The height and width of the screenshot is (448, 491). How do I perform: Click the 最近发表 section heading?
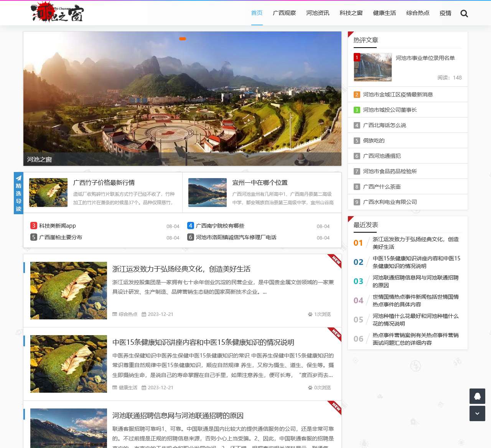[x=366, y=225]
